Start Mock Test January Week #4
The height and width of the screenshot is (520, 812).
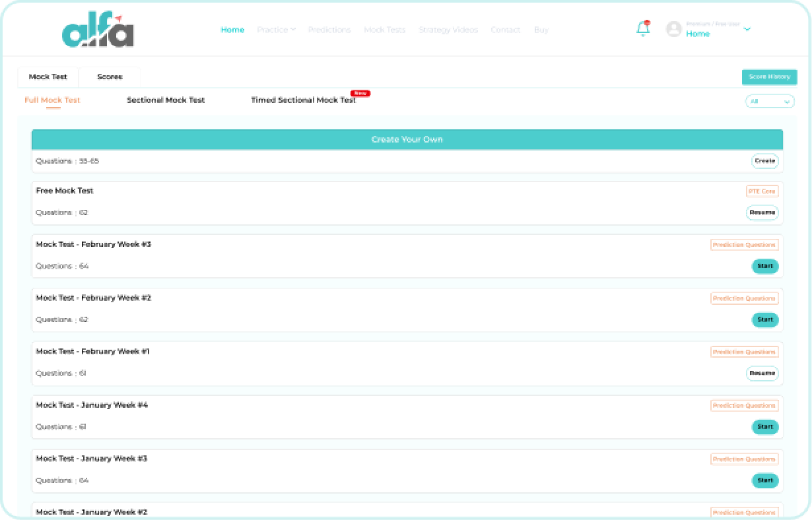pos(765,426)
